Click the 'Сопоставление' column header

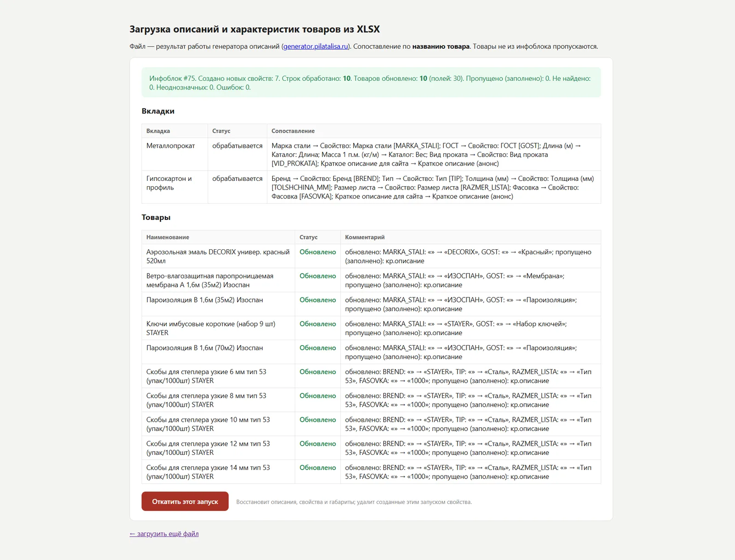pyautogui.click(x=293, y=131)
